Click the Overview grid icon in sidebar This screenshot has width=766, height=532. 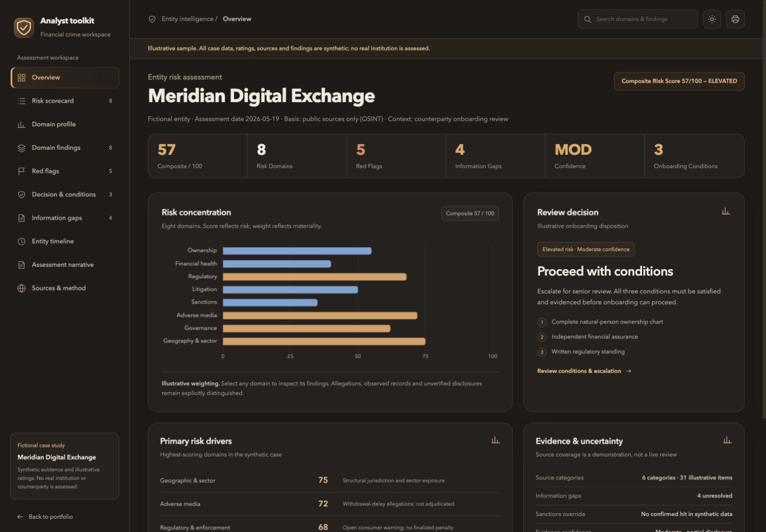click(x=21, y=77)
